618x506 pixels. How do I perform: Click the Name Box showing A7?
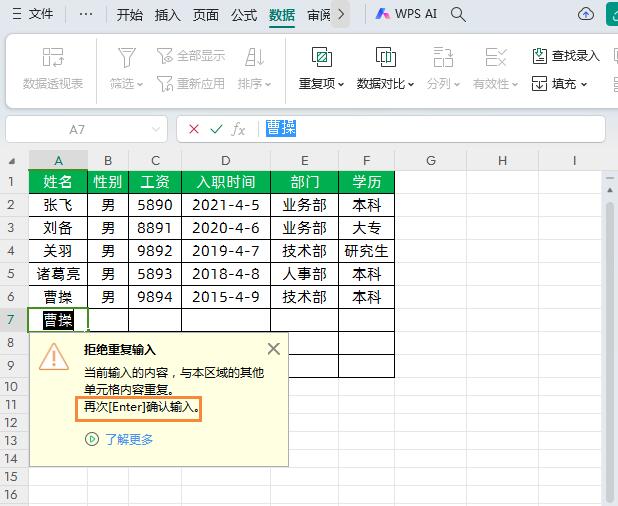pos(77,129)
